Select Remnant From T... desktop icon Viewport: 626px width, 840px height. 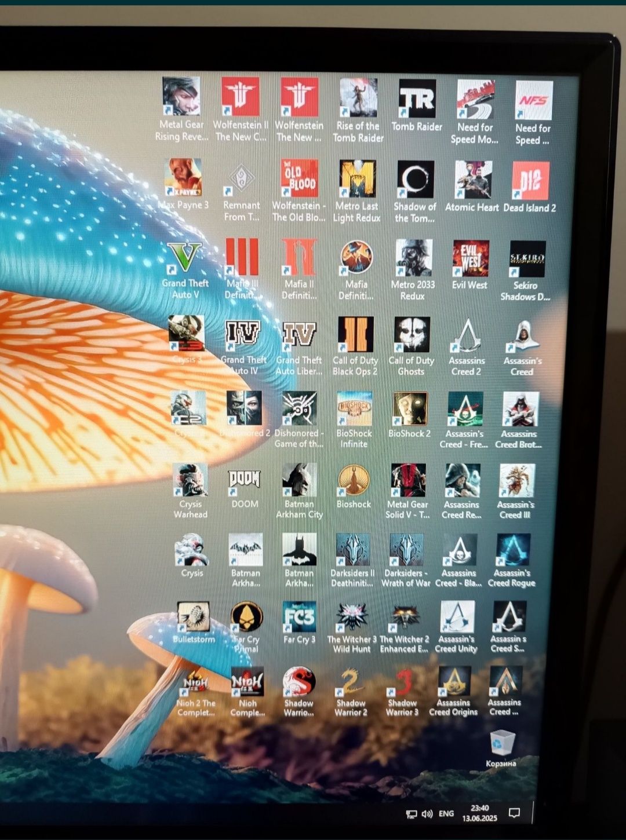click(241, 178)
